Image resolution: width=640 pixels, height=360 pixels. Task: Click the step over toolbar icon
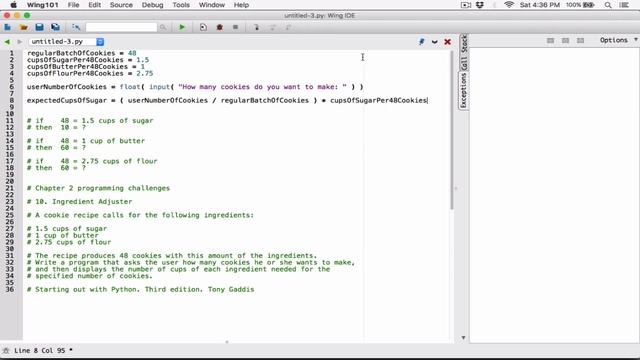272,27
